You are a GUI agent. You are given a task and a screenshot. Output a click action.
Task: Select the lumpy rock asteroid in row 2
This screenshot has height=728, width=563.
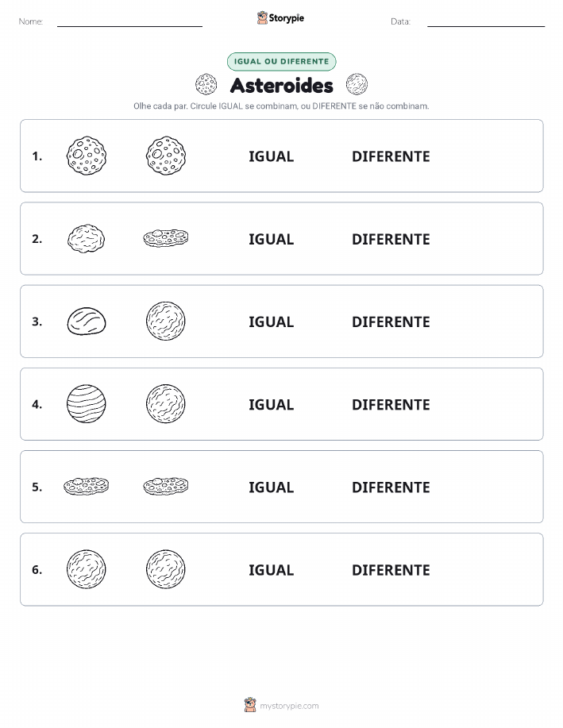click(x=86, y=239)
